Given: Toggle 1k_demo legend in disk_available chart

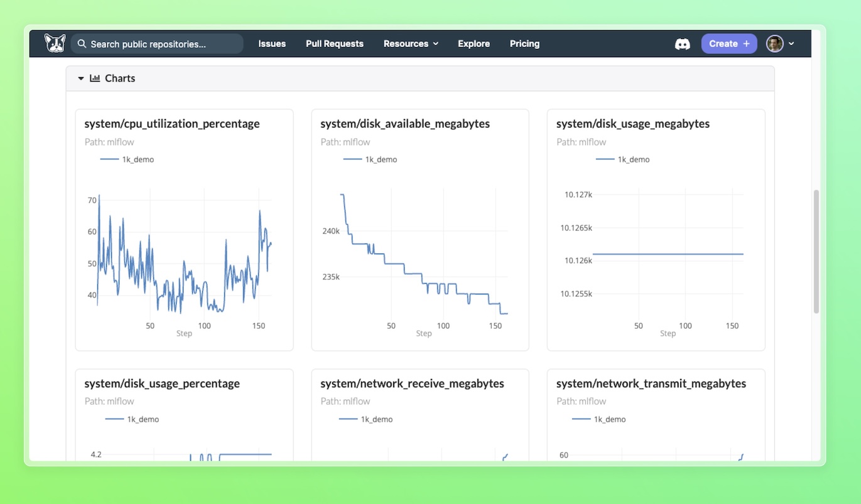Looking at the screenshot, I should (x=371, y=159).
